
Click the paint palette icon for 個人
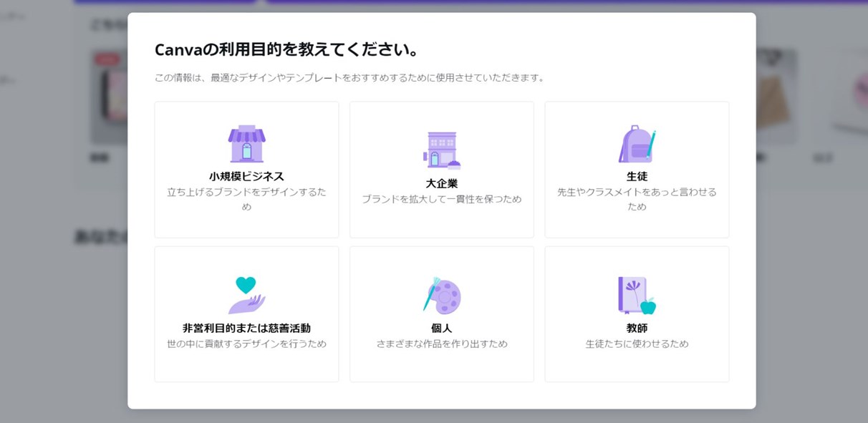click(442, 295)
